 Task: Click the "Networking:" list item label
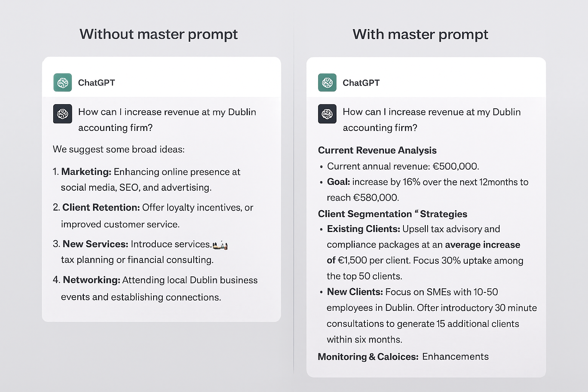(x=91, y=280)
